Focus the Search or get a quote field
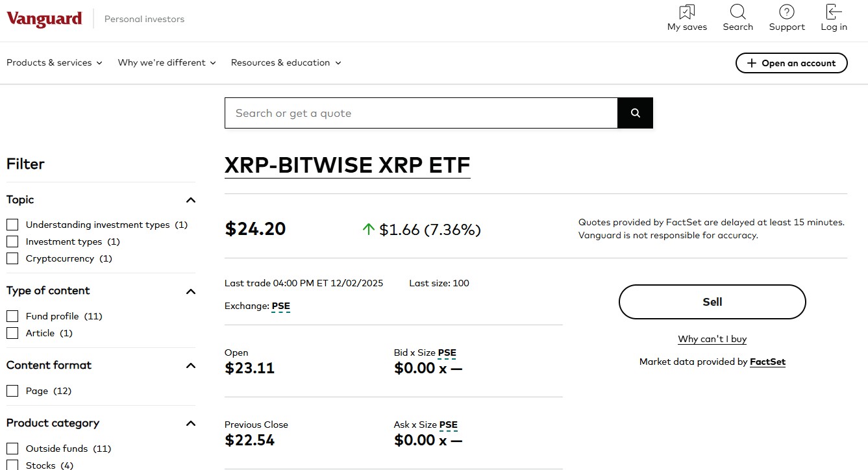 pos(421,113)
